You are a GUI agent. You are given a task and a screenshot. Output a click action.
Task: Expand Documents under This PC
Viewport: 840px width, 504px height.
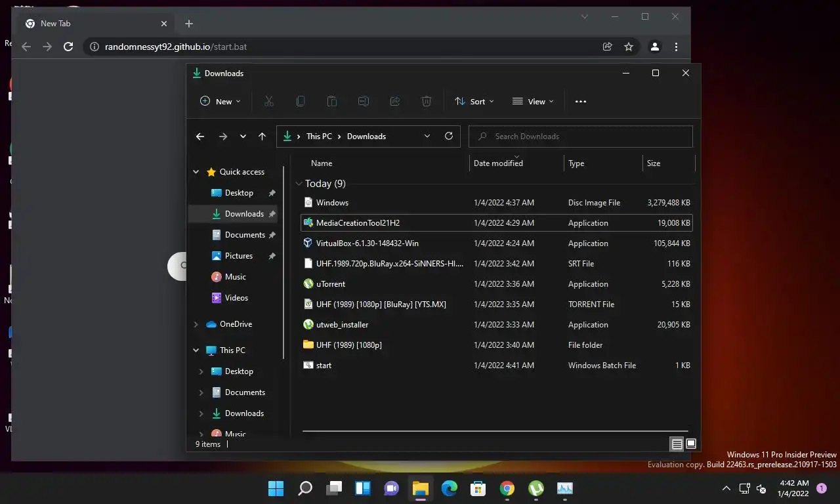201,392
